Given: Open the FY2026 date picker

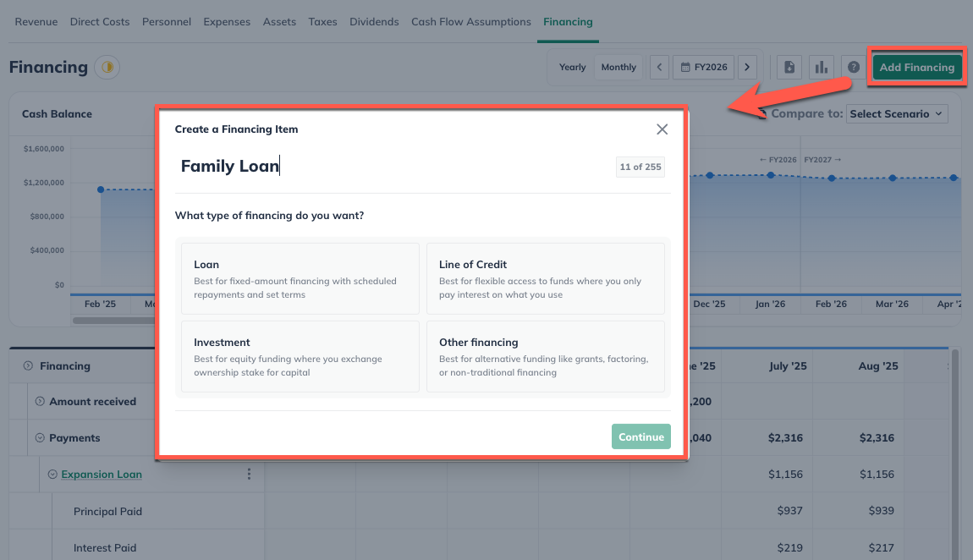Looking at the screenshot, I should (x=704, y=67).
